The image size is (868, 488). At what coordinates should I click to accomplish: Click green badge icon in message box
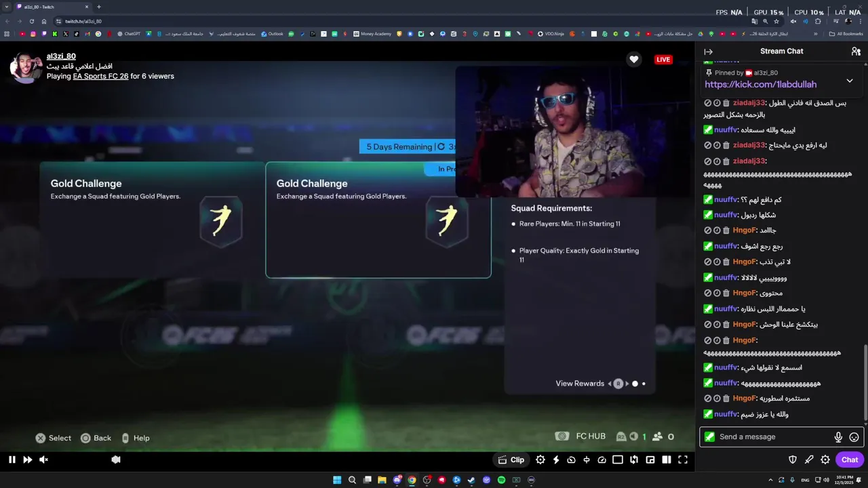click(x=709, y=437)
